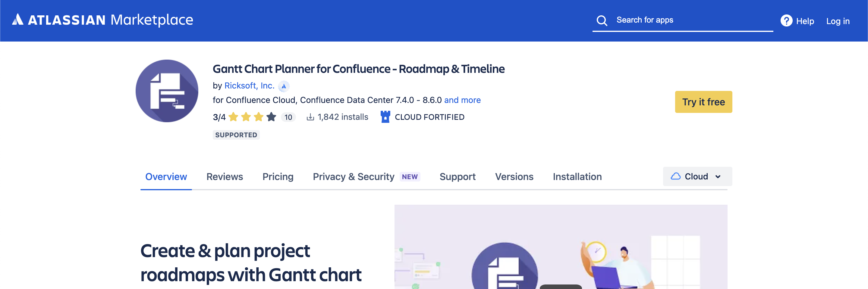Switch to the Reviews tab
This screenshot has width=868, height=289.
225,177
